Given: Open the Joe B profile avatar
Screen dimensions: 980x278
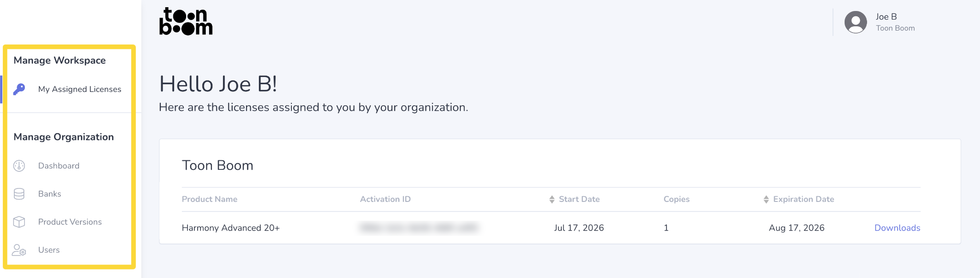Looking at the screenshot, I should tap(856, 22).
